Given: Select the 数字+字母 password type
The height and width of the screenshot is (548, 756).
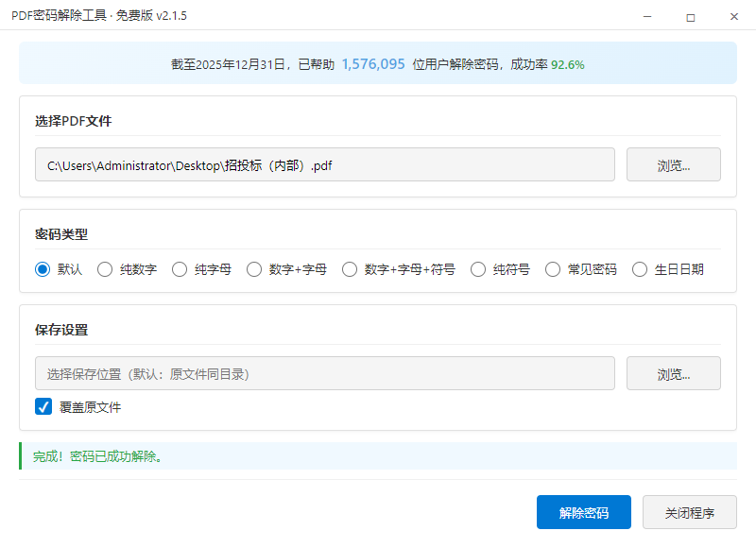Looking at the screenshot, I should pos(254,269).
